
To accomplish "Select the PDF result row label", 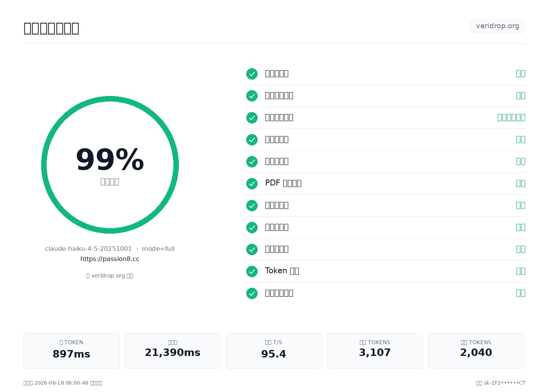I will pyautogui.click(x=283, y=183).
